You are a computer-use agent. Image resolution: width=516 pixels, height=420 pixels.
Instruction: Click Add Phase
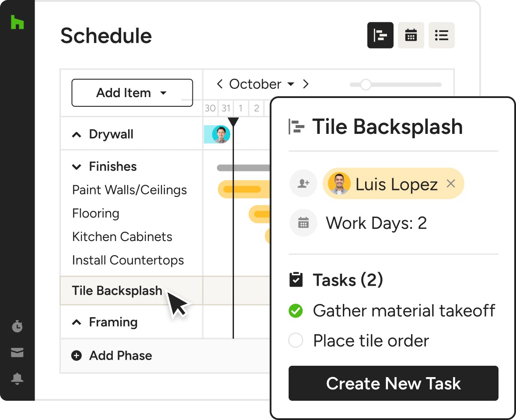click(x=112, y=356)
